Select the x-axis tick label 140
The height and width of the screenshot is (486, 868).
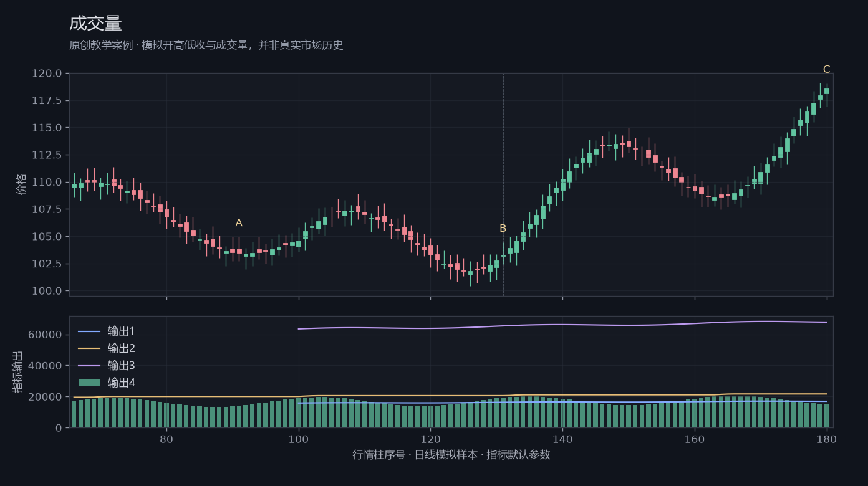[x=562, y=438]
